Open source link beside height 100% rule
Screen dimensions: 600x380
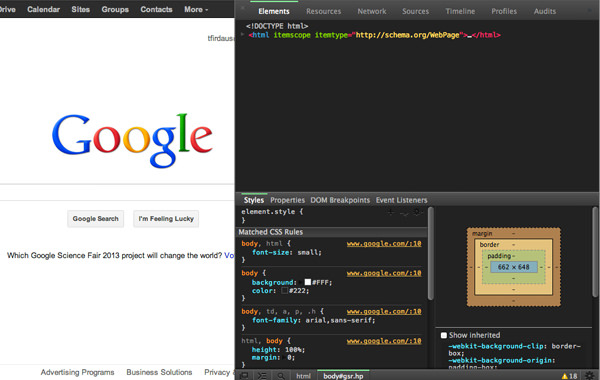384,341
